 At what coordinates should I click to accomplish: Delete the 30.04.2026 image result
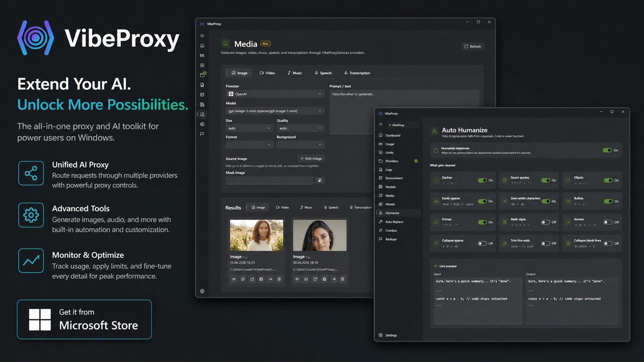point(342,279)
